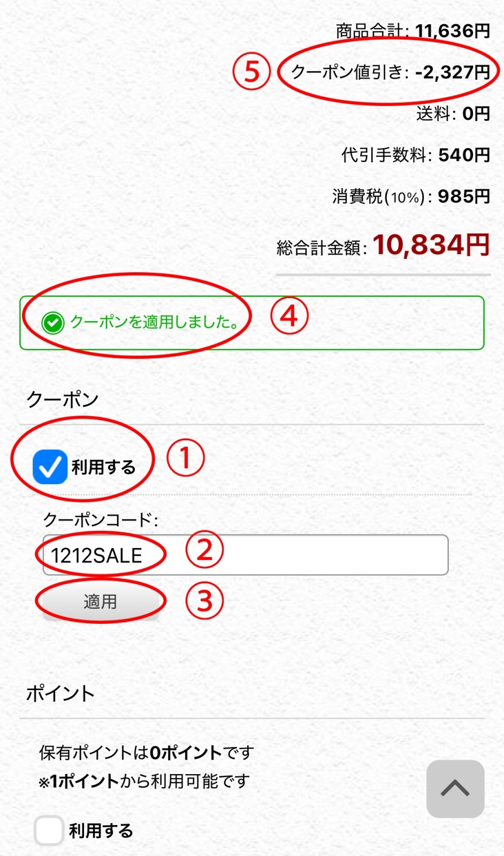
Task: Click the 消費税 985円 line
Action: [410, 197]
